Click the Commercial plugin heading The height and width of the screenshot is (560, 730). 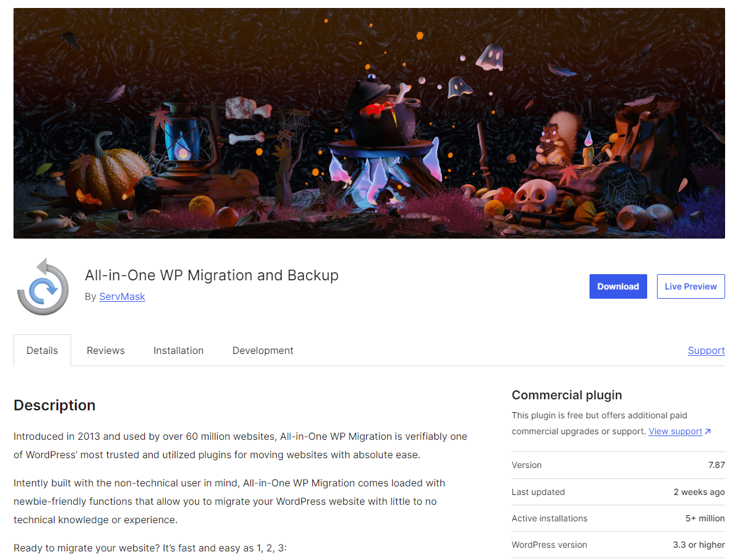pos(567,395)
